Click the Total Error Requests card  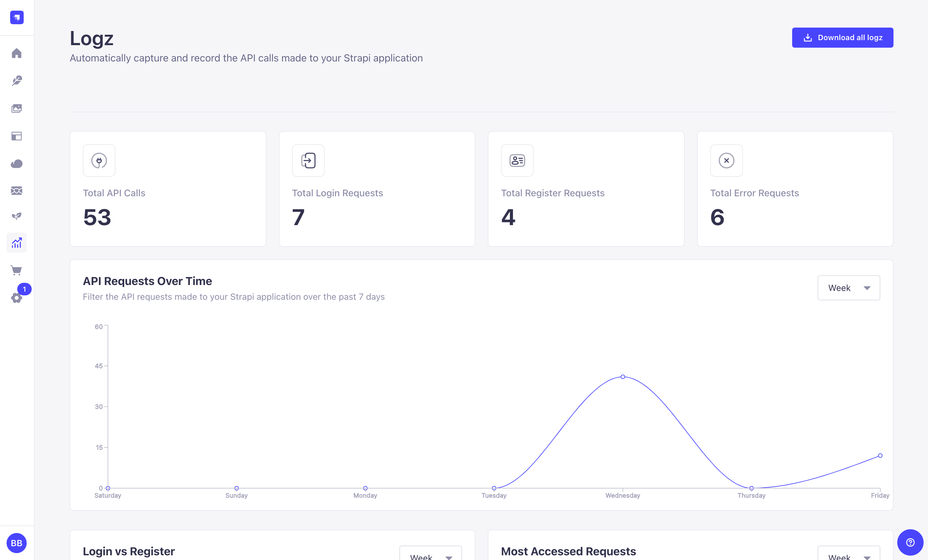(x=795, y=189)
